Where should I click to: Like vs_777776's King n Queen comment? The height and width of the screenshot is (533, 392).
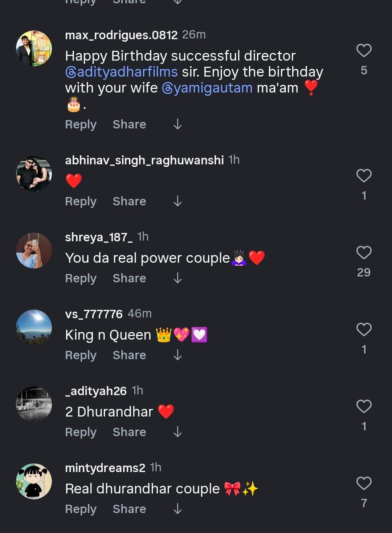coord(363,328)
